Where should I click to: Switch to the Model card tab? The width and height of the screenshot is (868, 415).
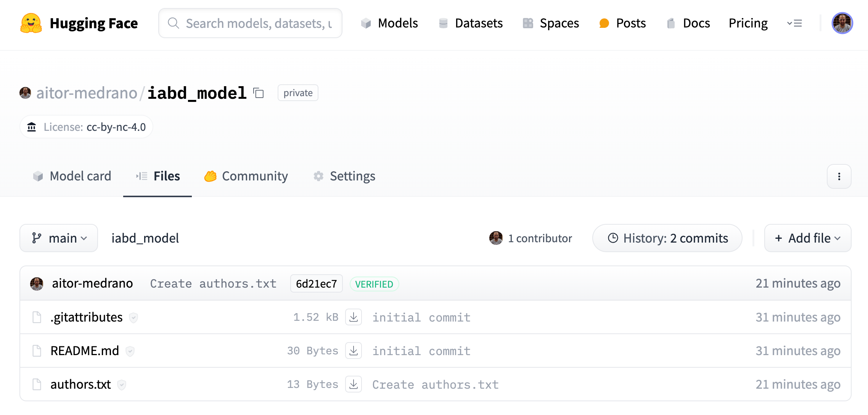tap(72, 176)
